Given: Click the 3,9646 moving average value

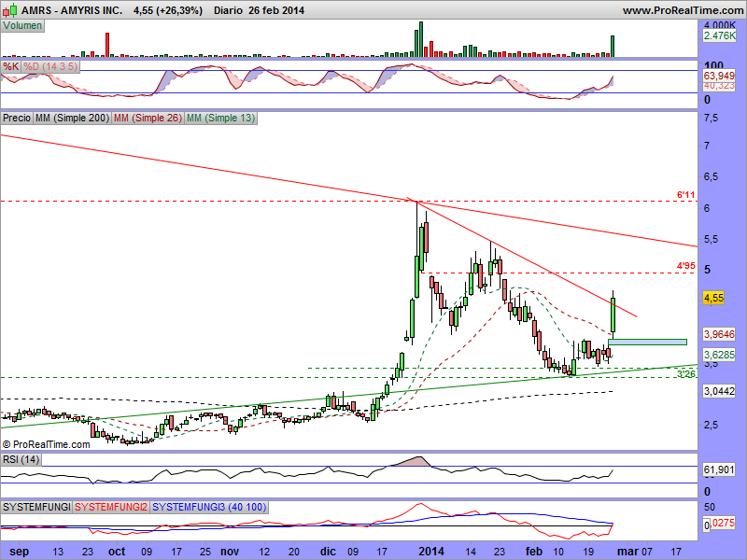Looking at the screenshot, I should coord(719,334).
